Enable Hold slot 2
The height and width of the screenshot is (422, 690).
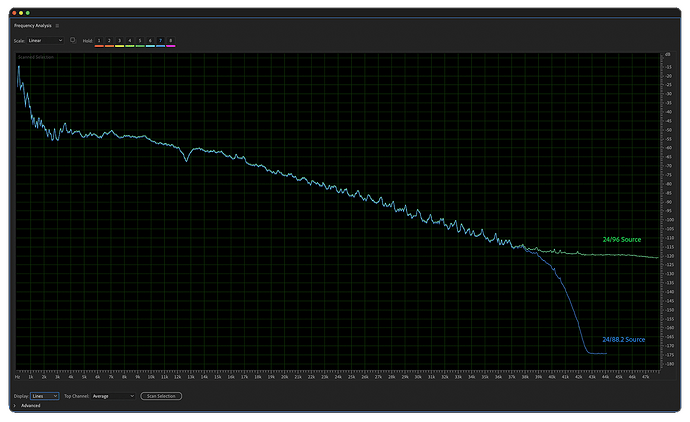[x=109, y=40]
